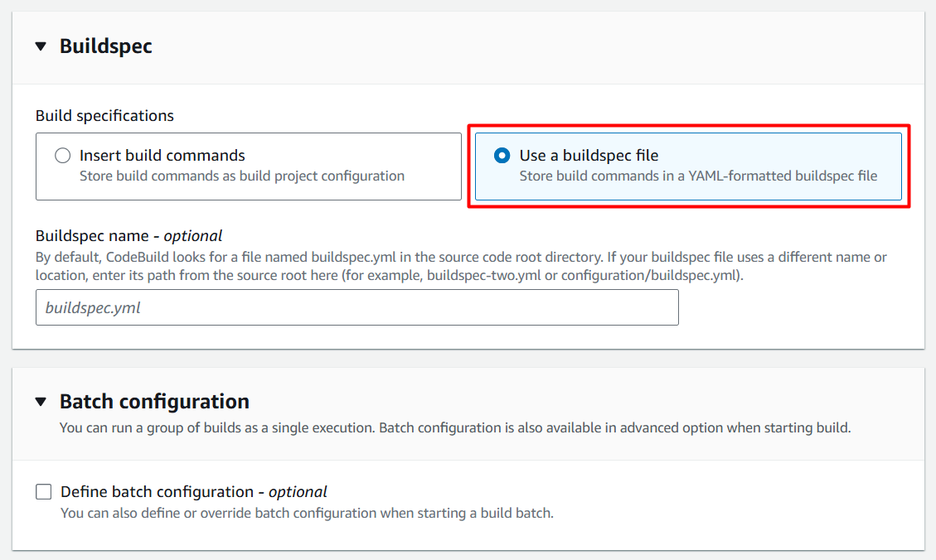Collapse the Batch configuration section triangle
The height and width of the screenshot is (560, 936).
[x=41, y=402]
